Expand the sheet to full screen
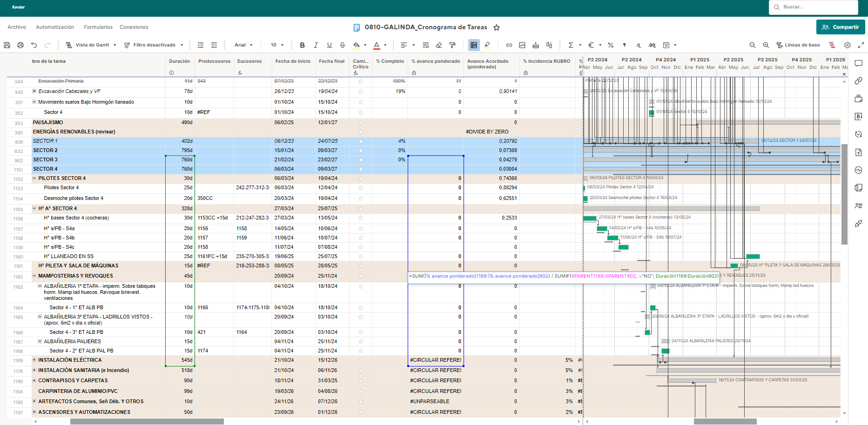The width and height of the screenshot is (868, 425). (861, 45)
